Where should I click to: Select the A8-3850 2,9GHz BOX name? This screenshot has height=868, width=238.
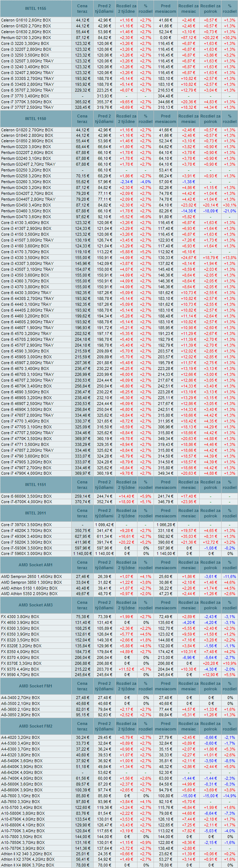20,715
